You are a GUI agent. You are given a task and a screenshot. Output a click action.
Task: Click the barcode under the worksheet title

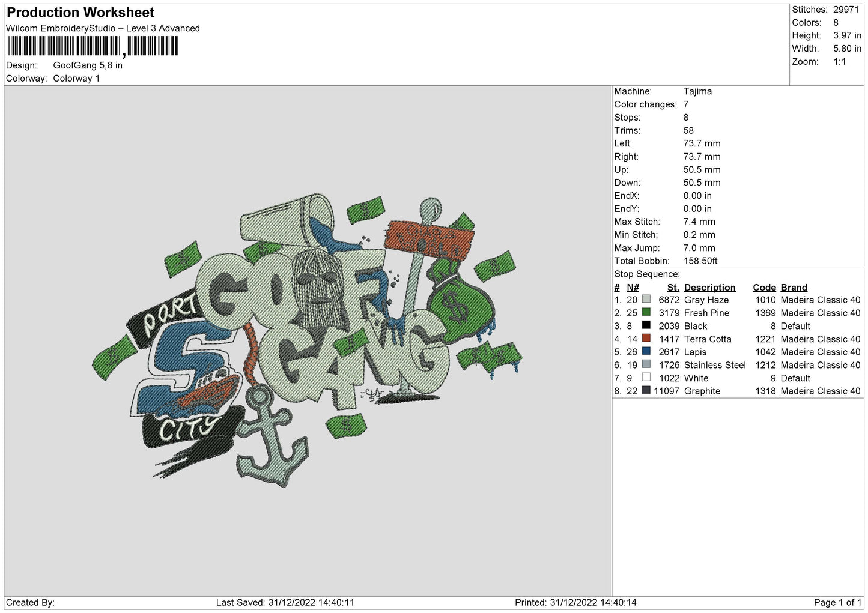tap(93, 46)
